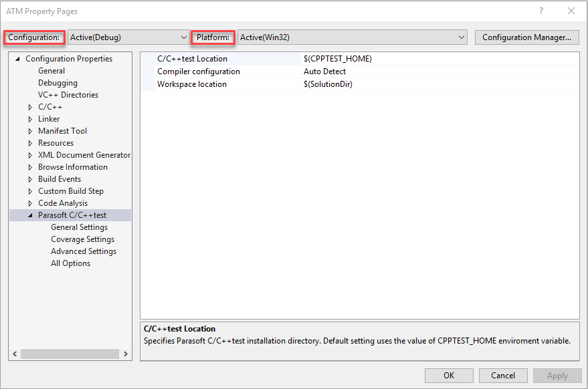
Task: Open All Options under Parasoft C/C++test
Action: click(x=70, y=263)
